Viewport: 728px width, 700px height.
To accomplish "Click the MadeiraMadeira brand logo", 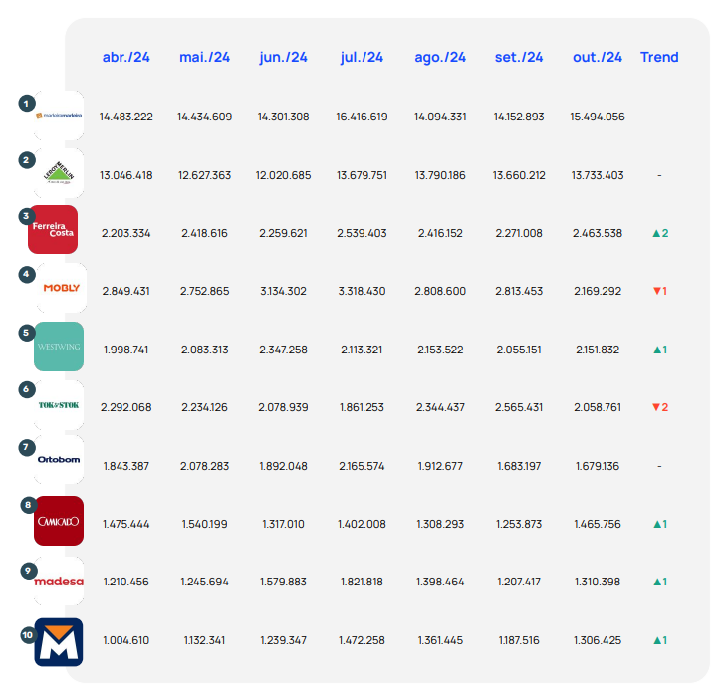I will tap(59, 116).
